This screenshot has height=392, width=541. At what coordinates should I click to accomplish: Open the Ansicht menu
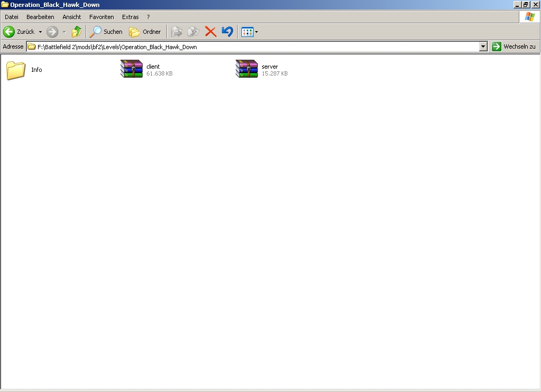[72, 17]
